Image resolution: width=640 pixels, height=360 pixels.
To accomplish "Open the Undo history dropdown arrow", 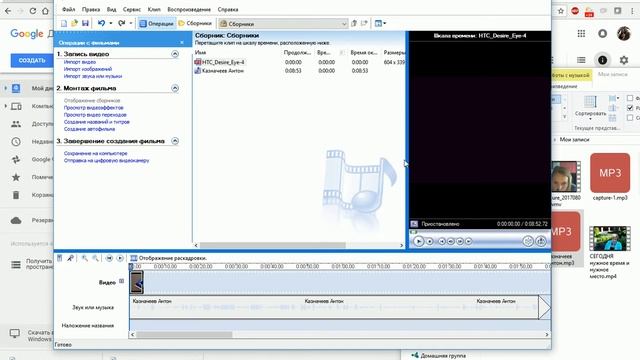I will (x=111, y=23).
